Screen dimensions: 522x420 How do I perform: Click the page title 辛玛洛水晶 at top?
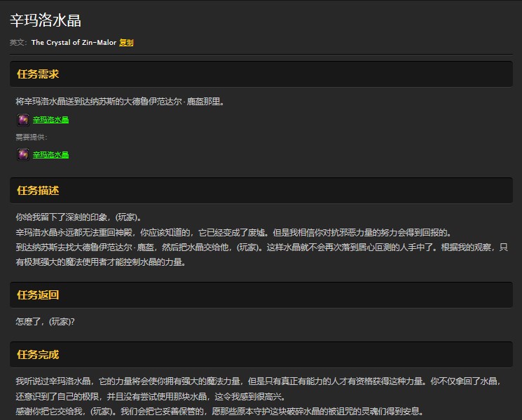click(46, 20)
